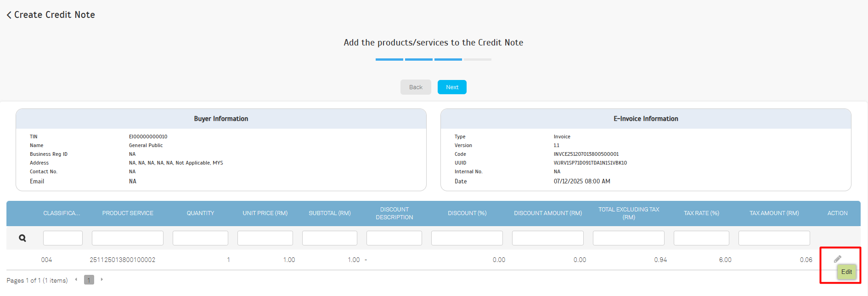Click the back arrow beside Create Credit Note

point(9,15)
